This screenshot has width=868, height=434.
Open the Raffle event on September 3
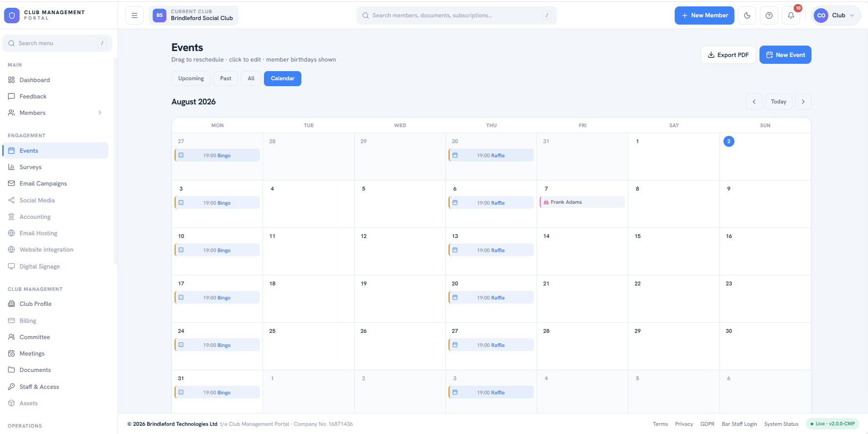pos(491,393)
